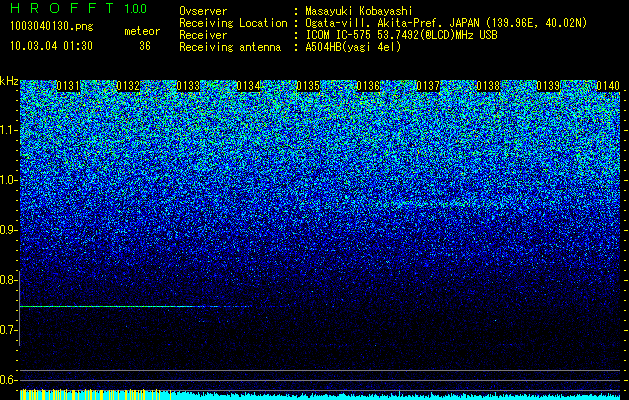Click the 0138 time marker
Screen dimensions: 629x400
[488, 86]
